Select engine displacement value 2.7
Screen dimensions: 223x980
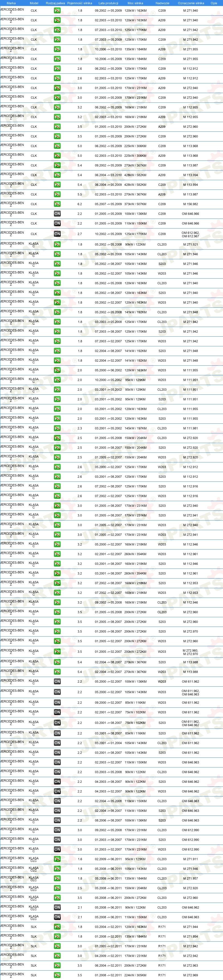pyautogui.click(x=80, y=234)
